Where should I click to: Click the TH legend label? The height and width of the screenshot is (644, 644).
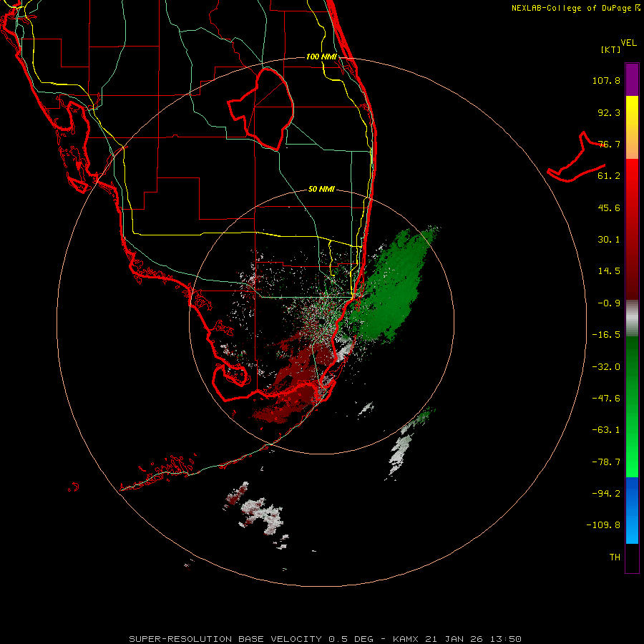(x=615, y=557)
